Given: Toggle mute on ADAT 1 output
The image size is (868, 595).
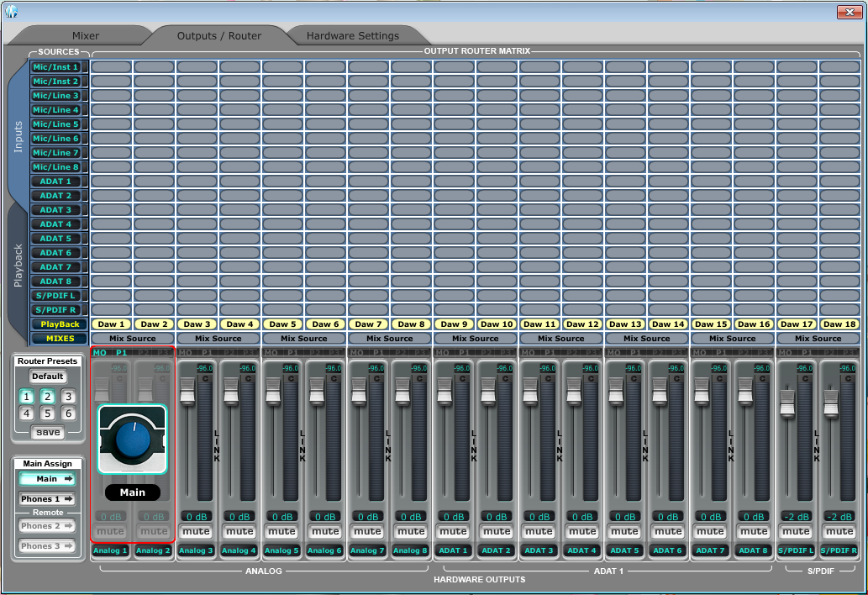Looking at the screenshot, I should (x=454, y=531).
